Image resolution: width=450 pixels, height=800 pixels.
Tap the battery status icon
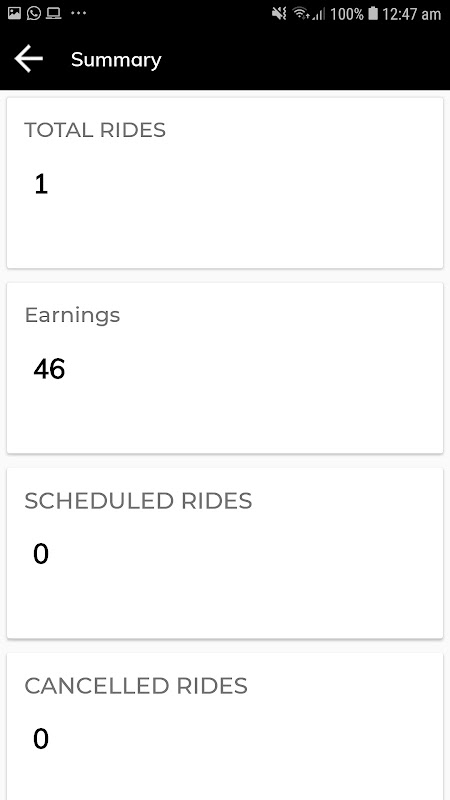click(373, 14)
